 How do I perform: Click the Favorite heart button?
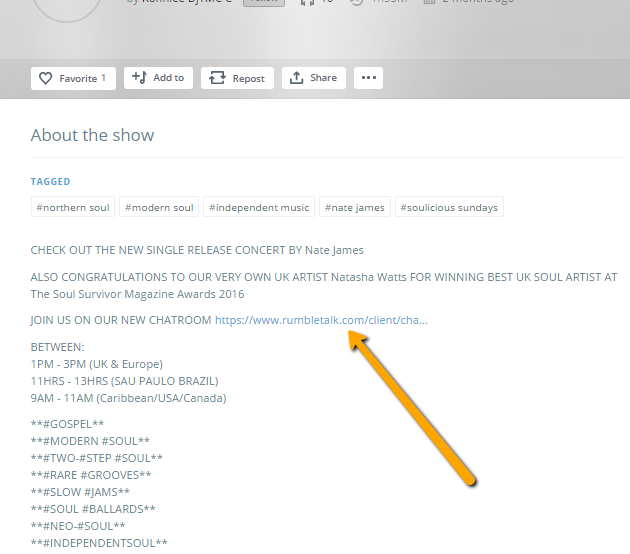click(x=73, y=78)
